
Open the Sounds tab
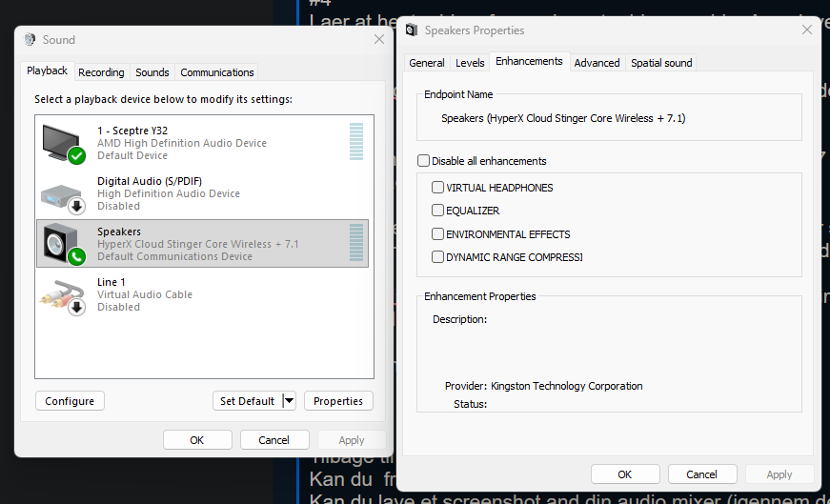(x=152, y=72)
